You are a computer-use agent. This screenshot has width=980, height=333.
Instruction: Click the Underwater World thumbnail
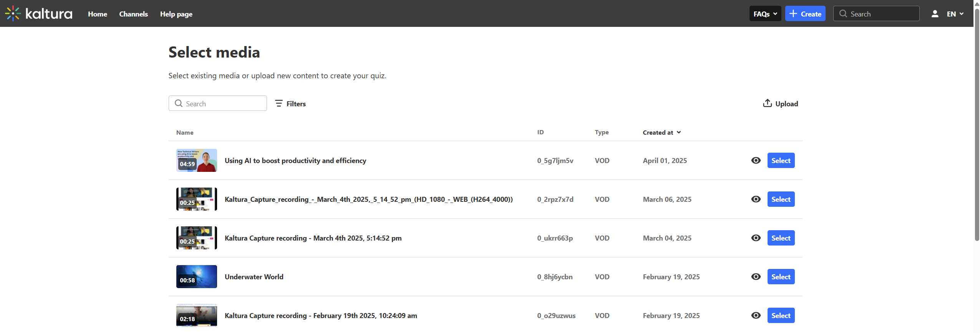pos(196,277)
